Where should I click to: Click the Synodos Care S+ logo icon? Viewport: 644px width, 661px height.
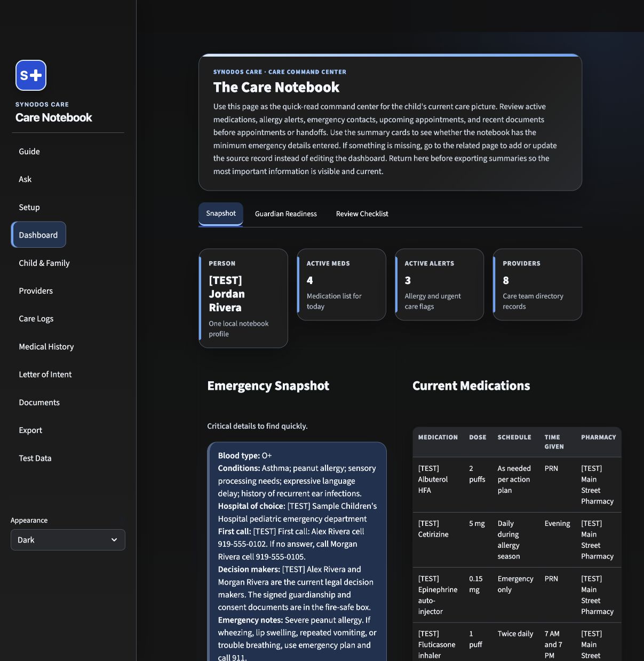point(31,75)
